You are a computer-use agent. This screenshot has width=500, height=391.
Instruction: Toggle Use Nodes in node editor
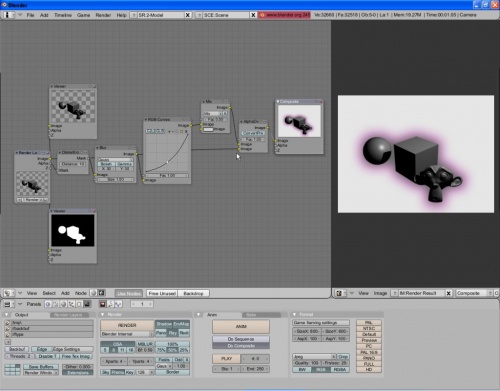click(x=128, y=293)
